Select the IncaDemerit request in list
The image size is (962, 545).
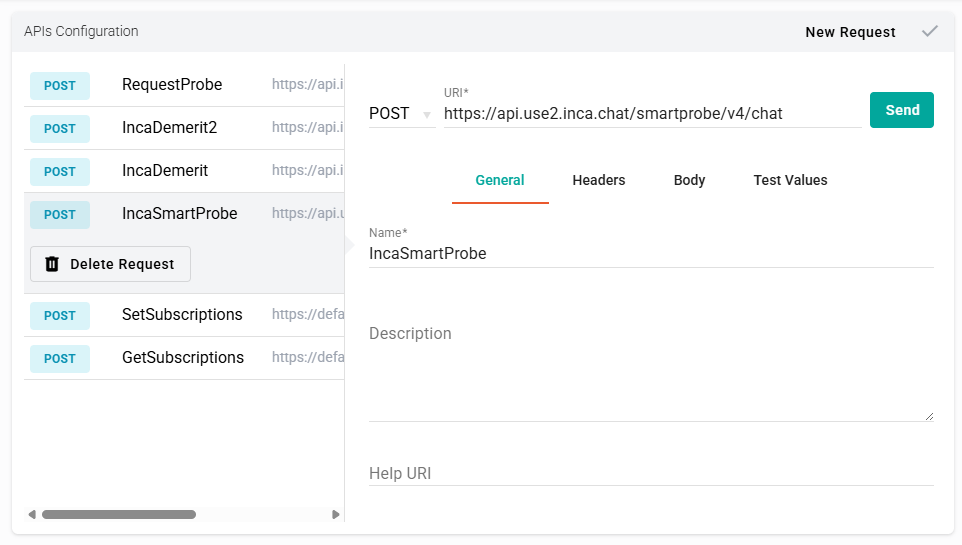[165, 171]
